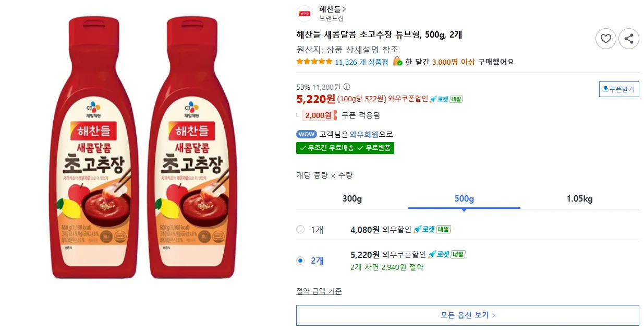Click the chogochujang product image
Image resolution: width=644 pixels, height=330 pixels.
coord(143,148)
